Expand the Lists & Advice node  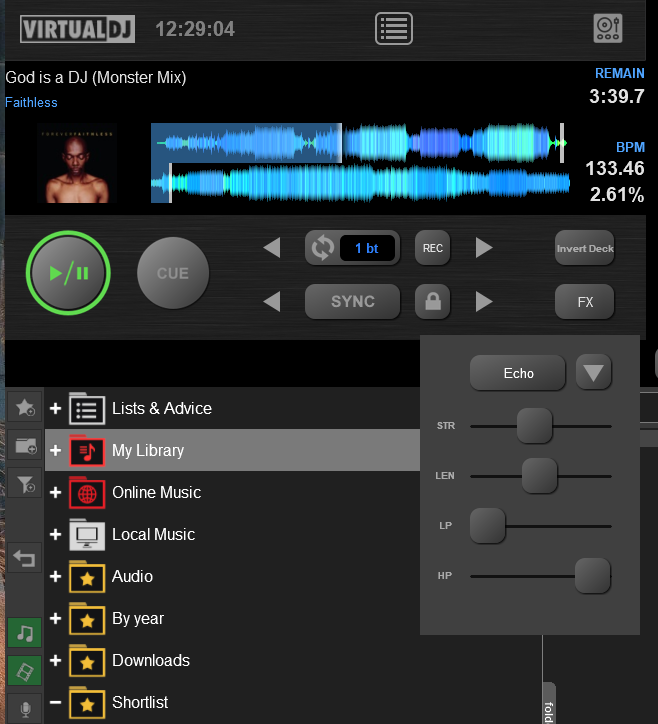[x=55, y=408]
